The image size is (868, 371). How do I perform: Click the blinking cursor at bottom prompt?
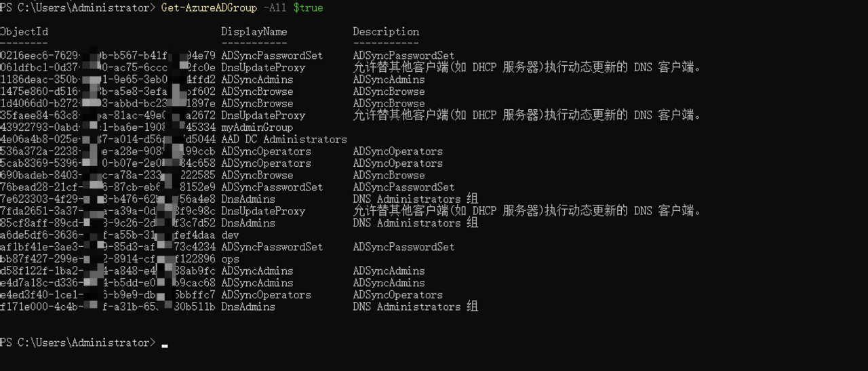click(165, 345)
